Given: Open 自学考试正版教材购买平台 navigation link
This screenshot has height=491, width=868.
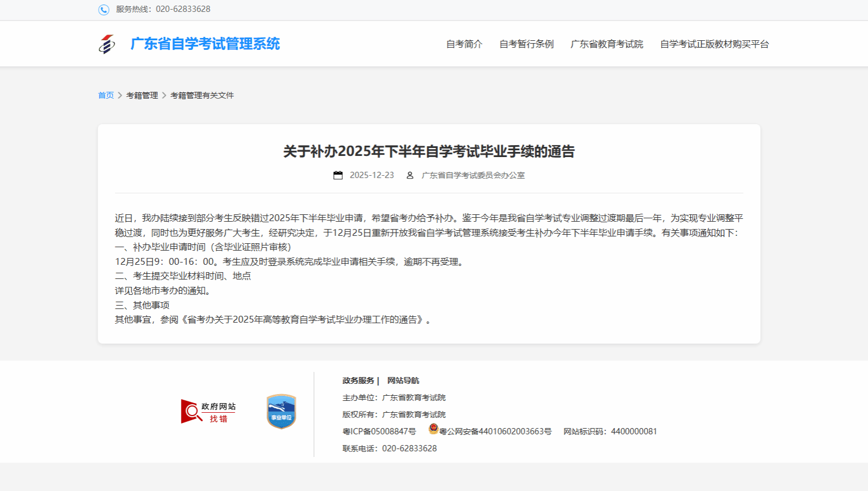Looking at the screenshot, I should tap(714, 44).
